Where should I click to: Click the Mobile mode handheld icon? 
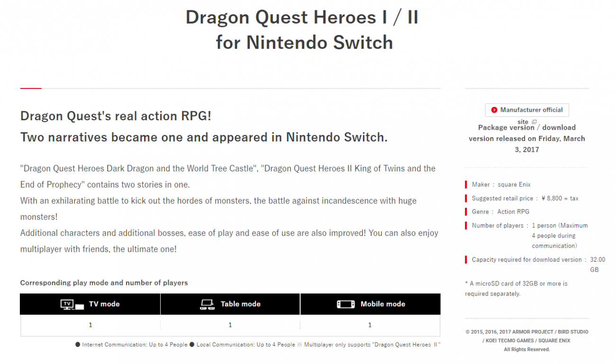coord(345,304)
